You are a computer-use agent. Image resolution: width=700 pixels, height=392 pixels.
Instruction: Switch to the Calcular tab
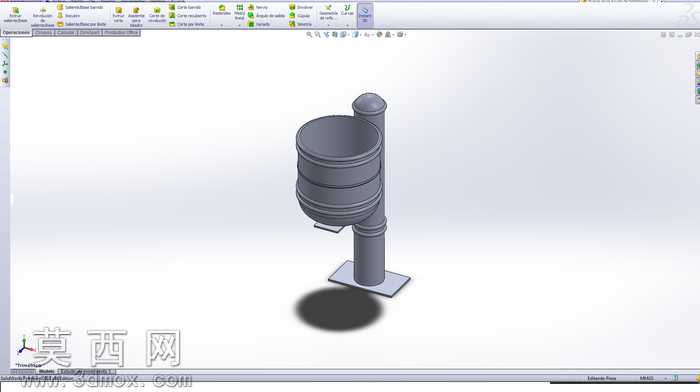pyautogui.click(x=66, y=33)
